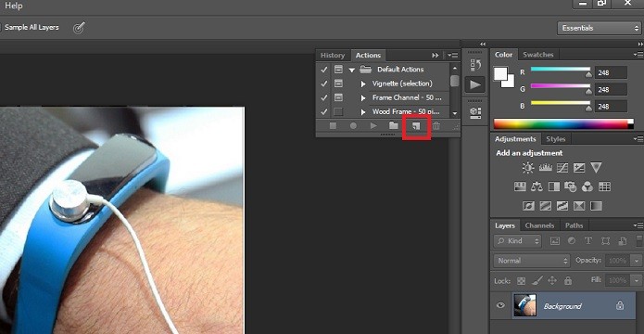Click the color spectrum ramp bar

pyautogui.click(x=563, y=124)
